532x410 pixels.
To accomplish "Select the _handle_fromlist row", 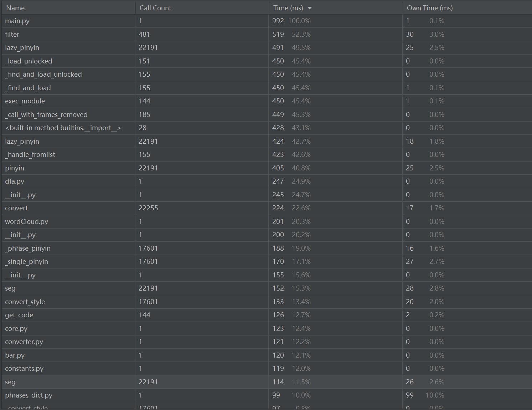I will [267, 155].
